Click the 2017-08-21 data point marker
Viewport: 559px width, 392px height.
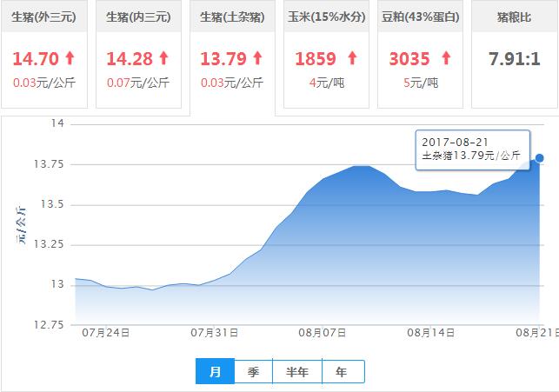(x=539, y=158)
